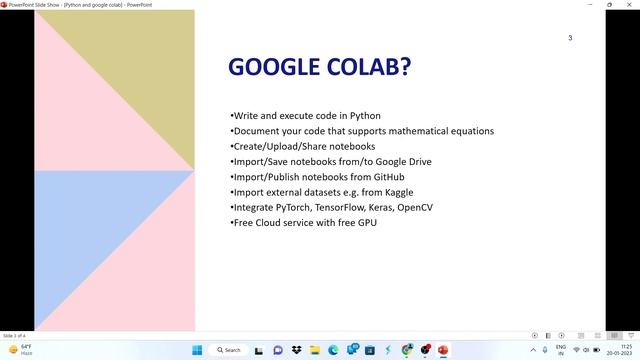Image resolution: width=640 pixels, height=360 pixels.
Task: Click the microphone tray icon
Action: [x=545, y=350]
